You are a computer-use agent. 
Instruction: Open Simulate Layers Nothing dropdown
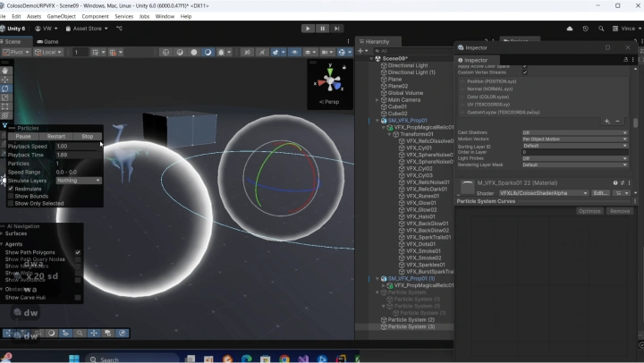[79, 181]
